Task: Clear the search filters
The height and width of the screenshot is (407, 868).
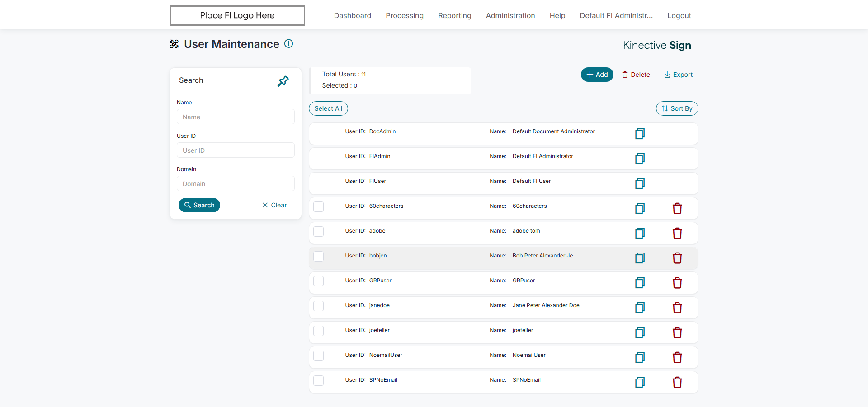Action: 274,205
